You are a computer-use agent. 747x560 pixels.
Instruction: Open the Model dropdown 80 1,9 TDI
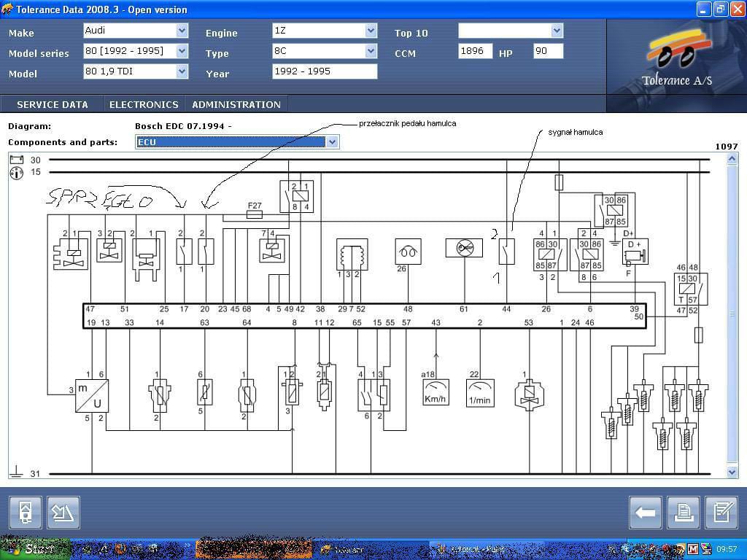136,71
